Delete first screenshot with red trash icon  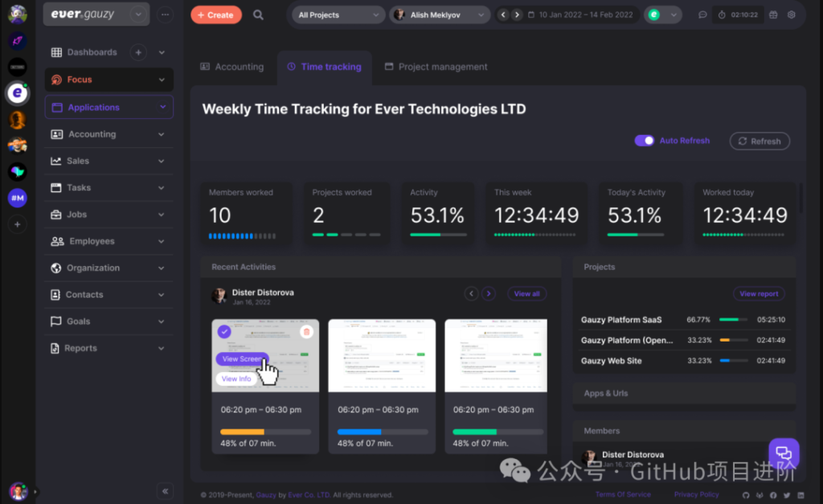(x=306, y=332)
